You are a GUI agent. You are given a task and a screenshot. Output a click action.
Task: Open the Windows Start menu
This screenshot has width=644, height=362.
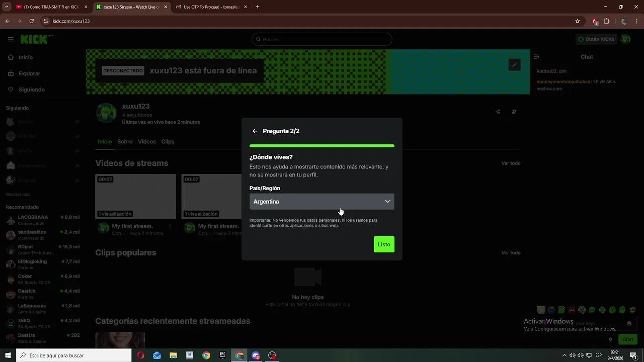tap(8, 355)
